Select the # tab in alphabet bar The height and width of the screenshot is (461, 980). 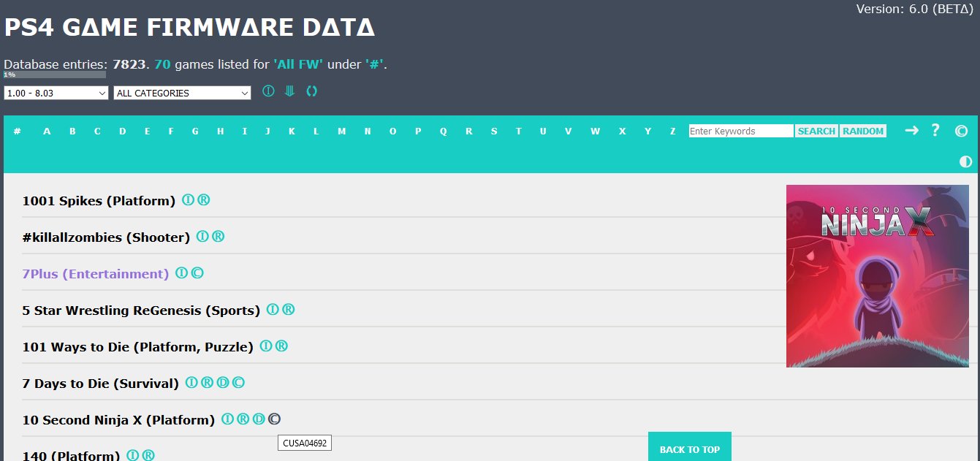coord(17,131)
